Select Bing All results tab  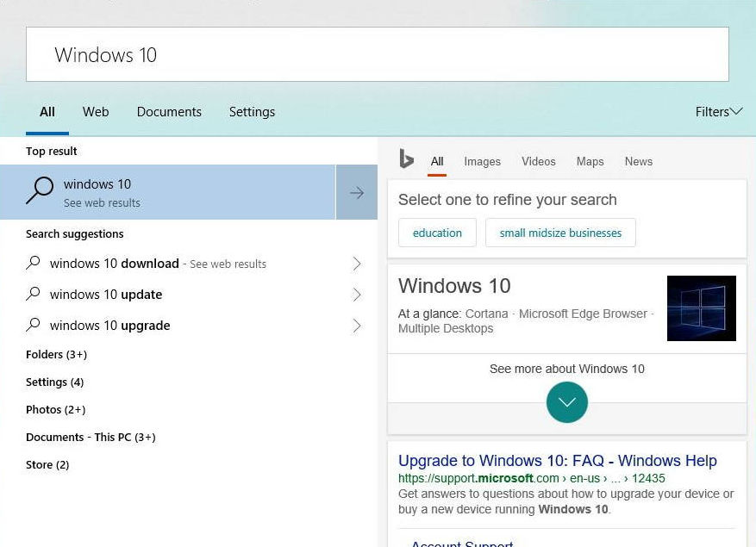click(437, 161)
